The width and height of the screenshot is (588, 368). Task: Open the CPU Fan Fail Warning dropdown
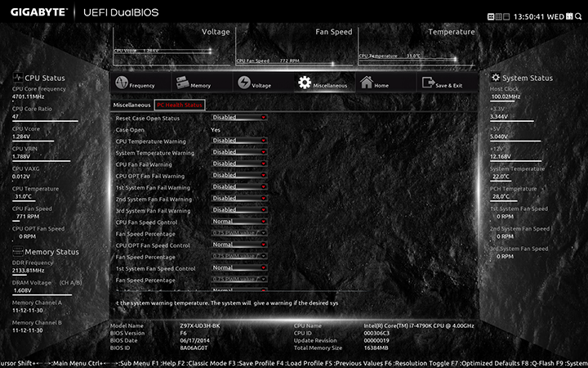(x=239, y=164)
